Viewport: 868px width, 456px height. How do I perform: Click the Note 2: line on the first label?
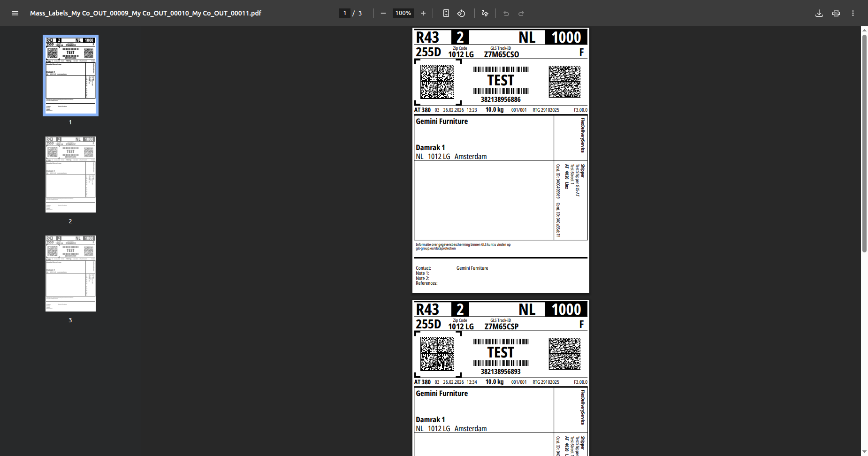(422, 279)
